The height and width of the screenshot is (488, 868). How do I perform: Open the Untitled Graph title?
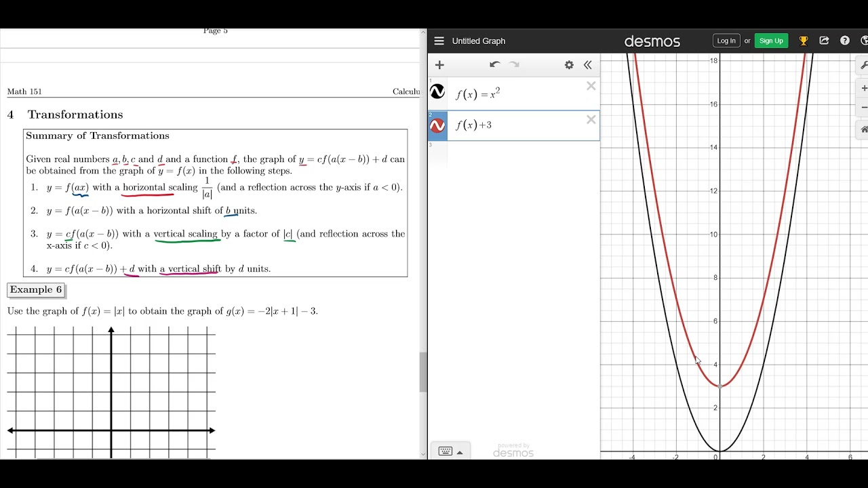tap(479, 41)
